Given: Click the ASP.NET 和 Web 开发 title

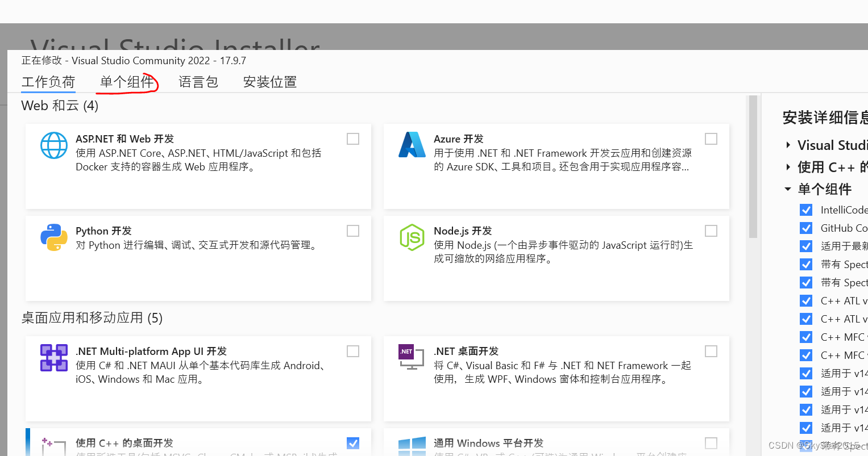Looking at the screenshot, I should click(x=124, y=139).
